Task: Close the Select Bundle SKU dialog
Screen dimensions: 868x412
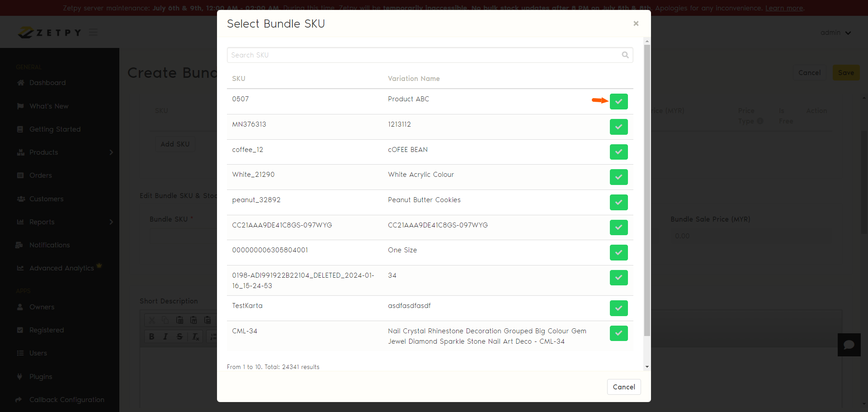Action: pos(636,24)
